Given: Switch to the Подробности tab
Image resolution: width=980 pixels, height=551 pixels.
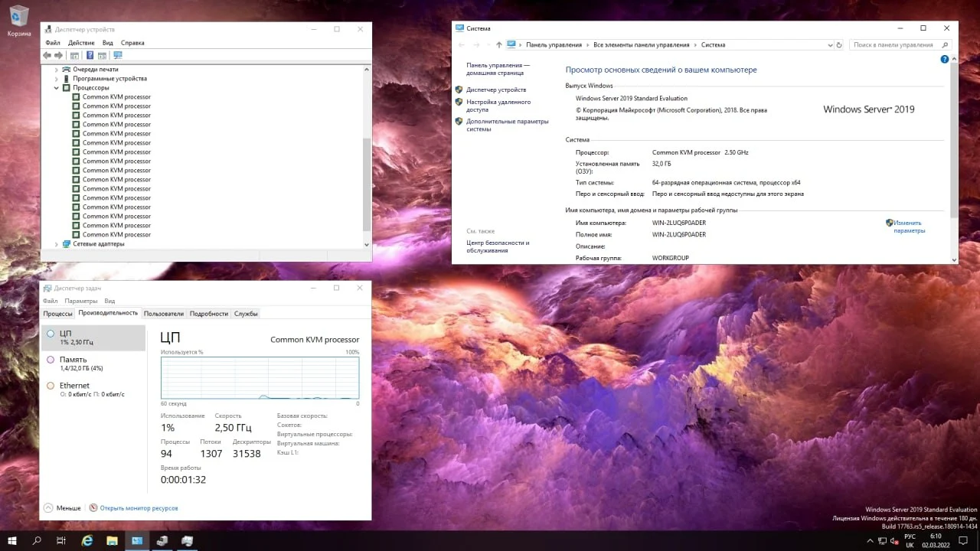Looking at the screenshot, I should point(209,313).
